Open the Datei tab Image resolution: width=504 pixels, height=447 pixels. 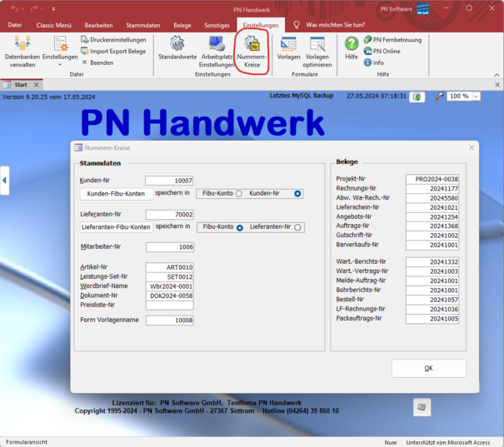15,25
